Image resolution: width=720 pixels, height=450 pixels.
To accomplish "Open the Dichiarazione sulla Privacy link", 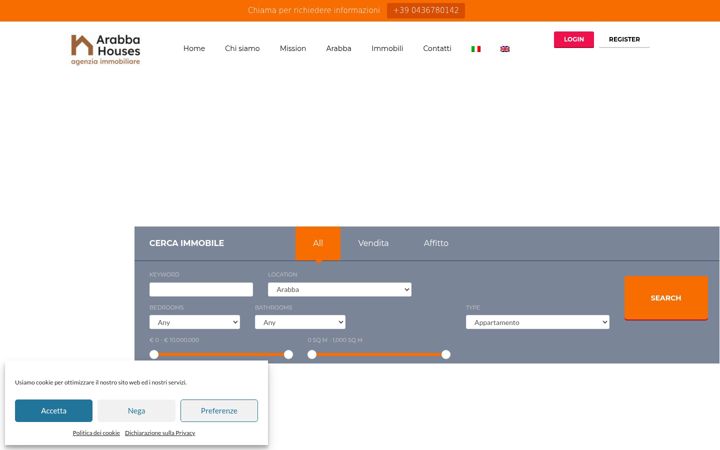I will coord(160,433).
